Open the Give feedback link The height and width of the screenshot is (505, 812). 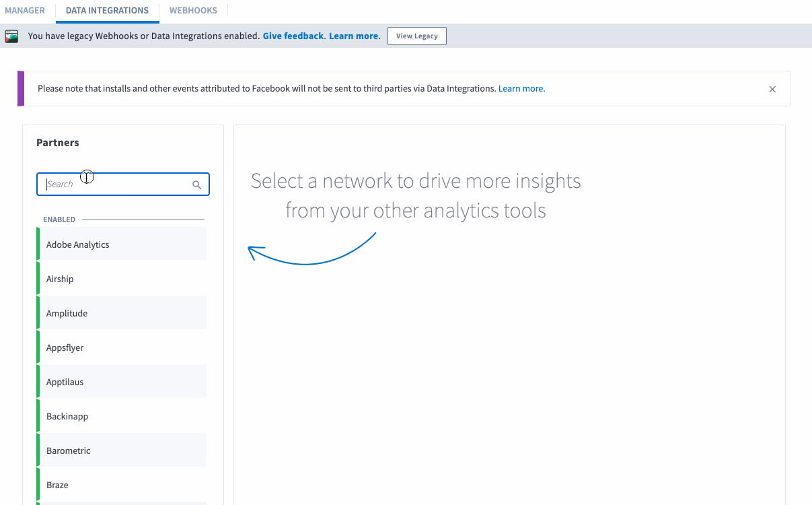[293, 36]
